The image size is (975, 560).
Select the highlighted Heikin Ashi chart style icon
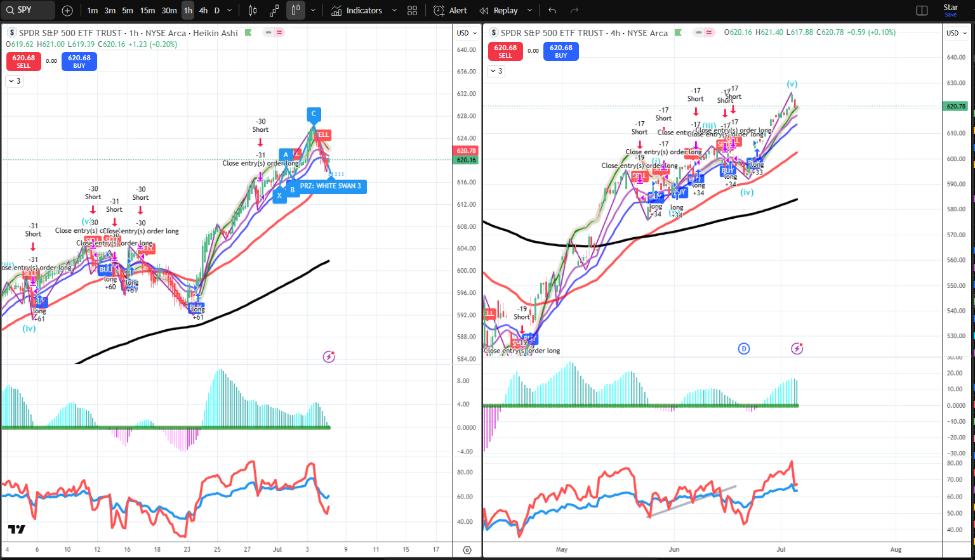(296, 11)
